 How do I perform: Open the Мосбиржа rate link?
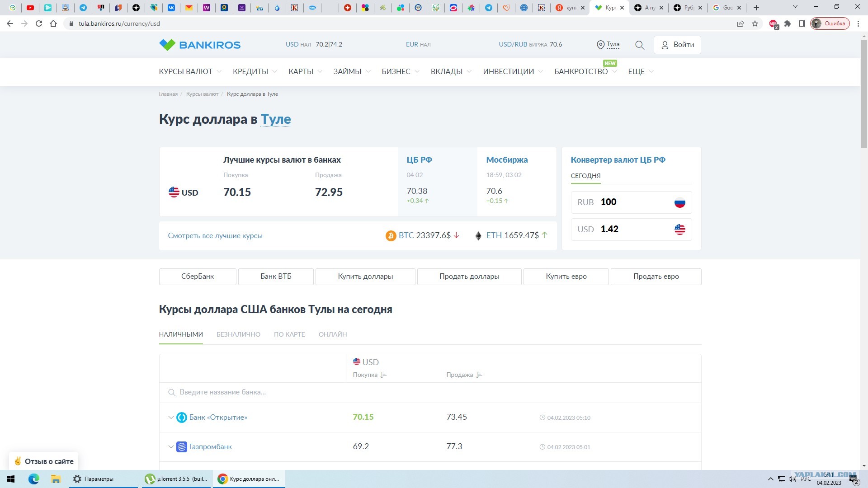coord(507,160)
